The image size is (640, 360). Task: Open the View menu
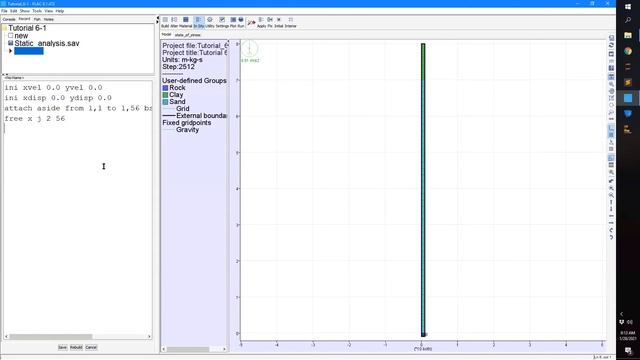coord(49,11)
